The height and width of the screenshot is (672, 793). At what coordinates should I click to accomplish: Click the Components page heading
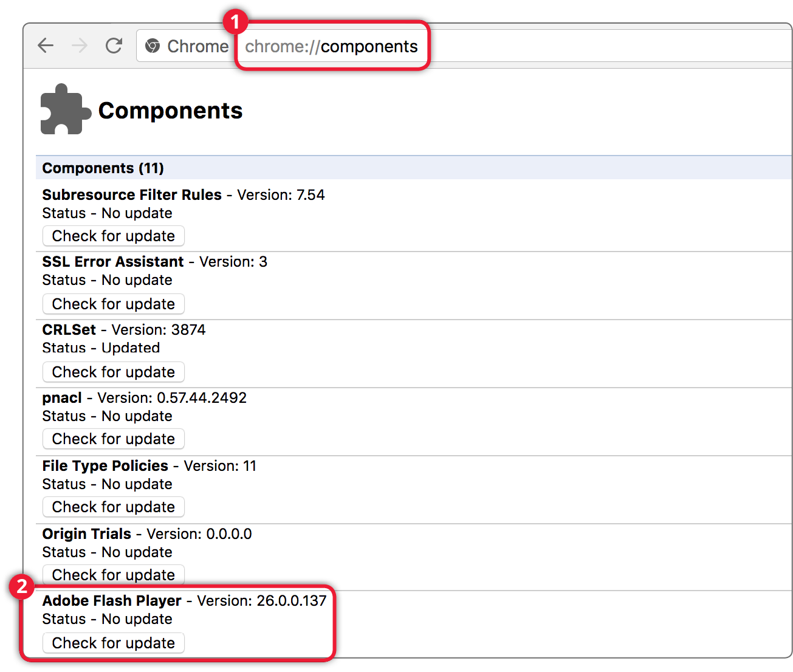click(170, 111)
